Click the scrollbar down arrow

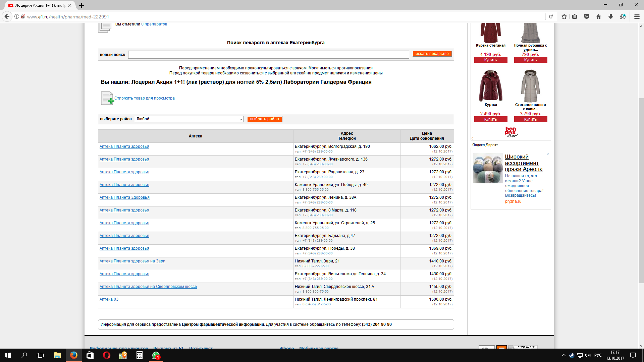641,346
